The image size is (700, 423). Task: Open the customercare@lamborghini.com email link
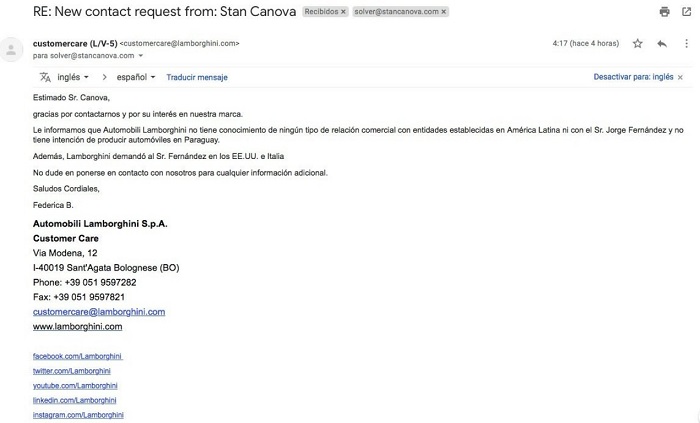(98, 311)
